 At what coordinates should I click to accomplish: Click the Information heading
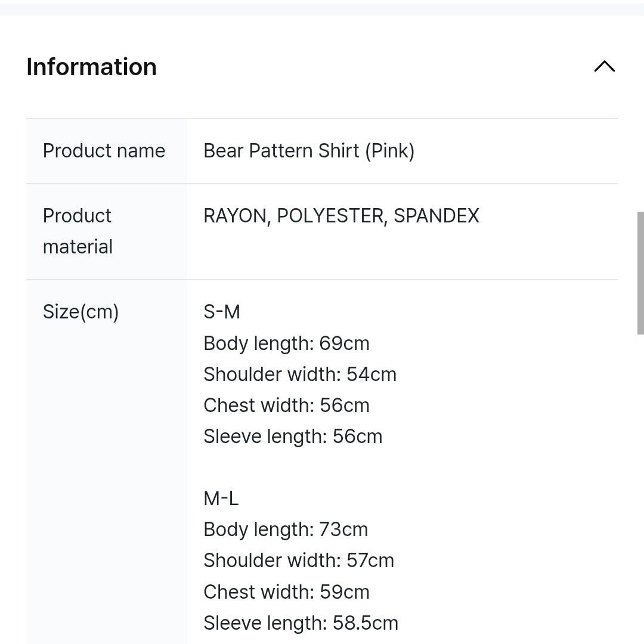pyautogui.click(x=92, y=67)
